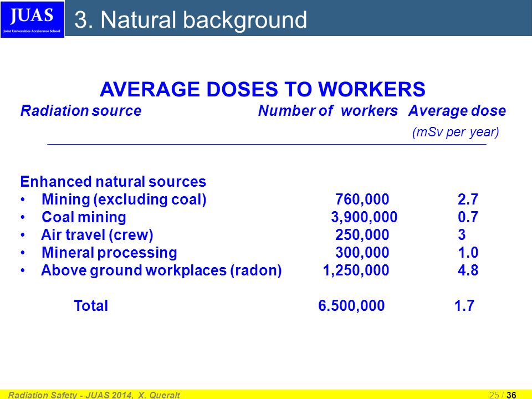Click the dose value 1.0
The image size is (532, 399).
click(468, 253)
